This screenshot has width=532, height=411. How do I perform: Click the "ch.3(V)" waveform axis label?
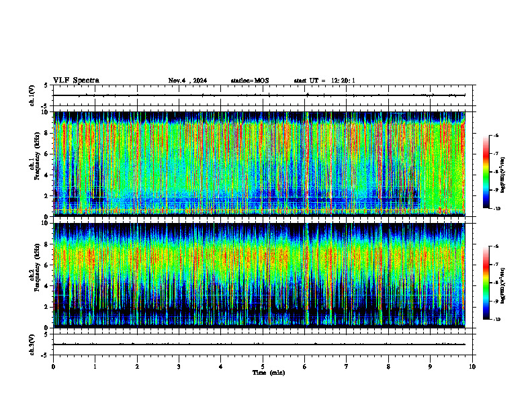[32, 345]
